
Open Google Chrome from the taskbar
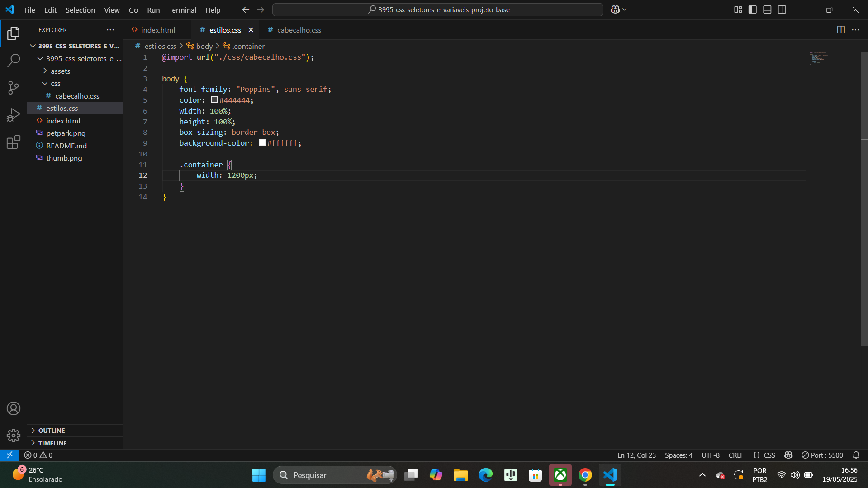(585, 475)
